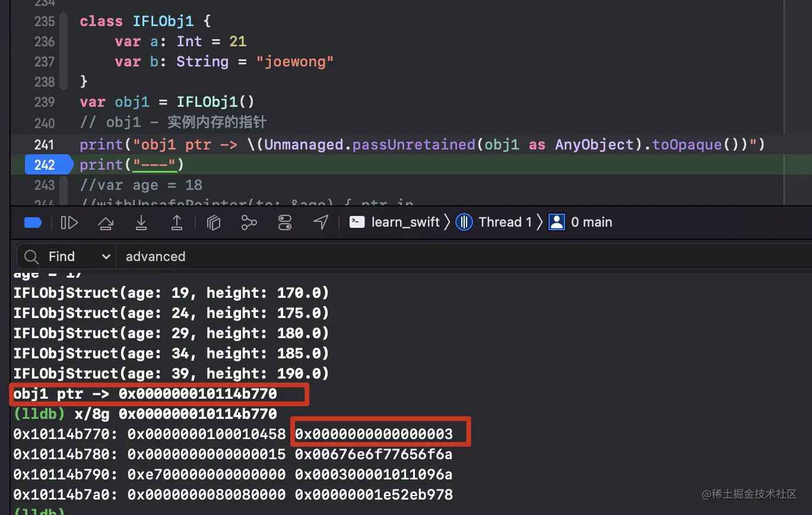Click "Unmanaged" in the line 241 print statement
The image size is (812, 515).
coord(303,145)
